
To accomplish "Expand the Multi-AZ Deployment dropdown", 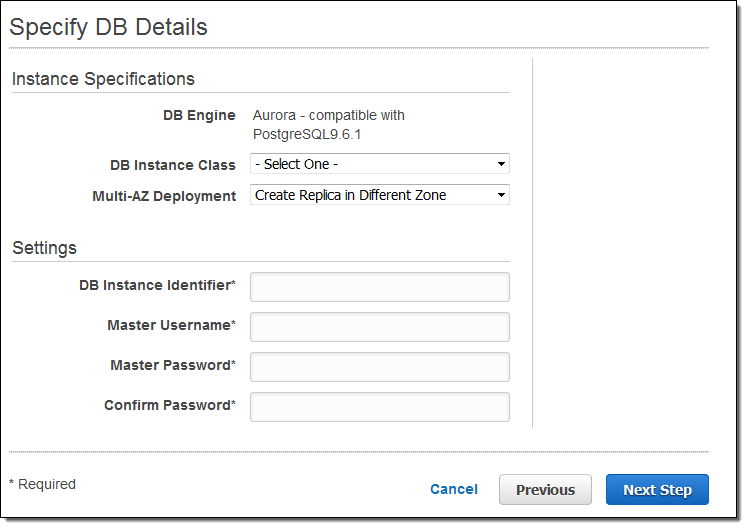I will click(379, 195).
